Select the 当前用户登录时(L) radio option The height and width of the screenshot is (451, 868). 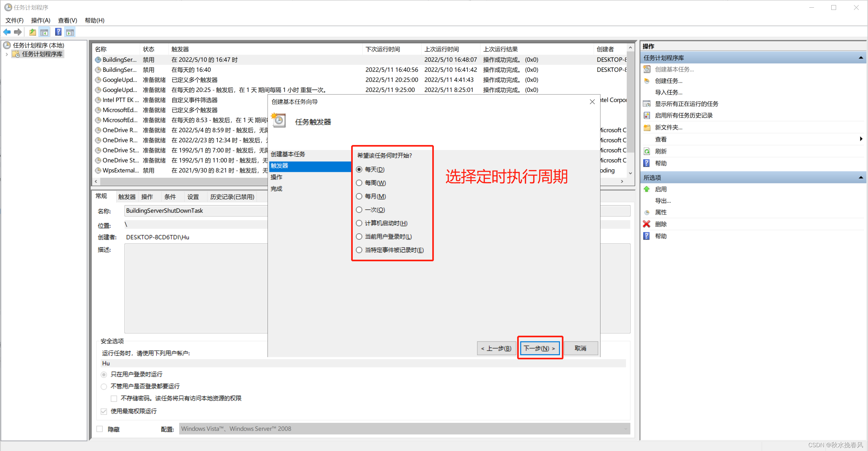pos(359,237)
